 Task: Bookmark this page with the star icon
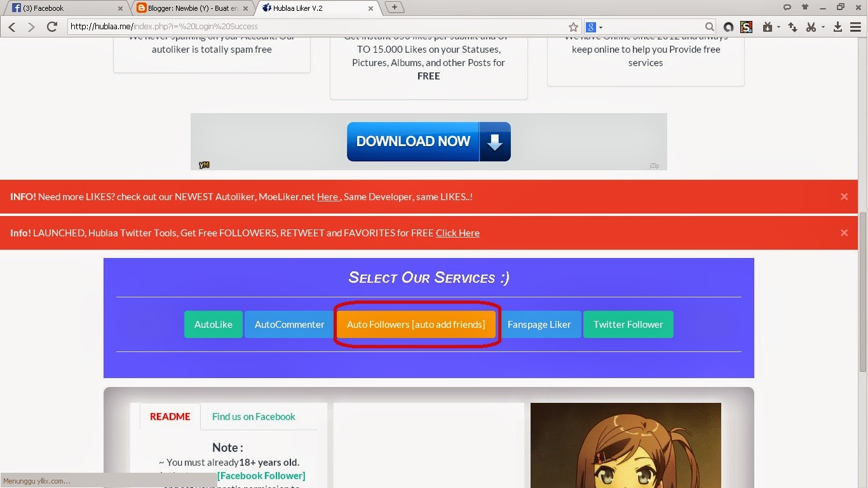click(x=573, y=27)
